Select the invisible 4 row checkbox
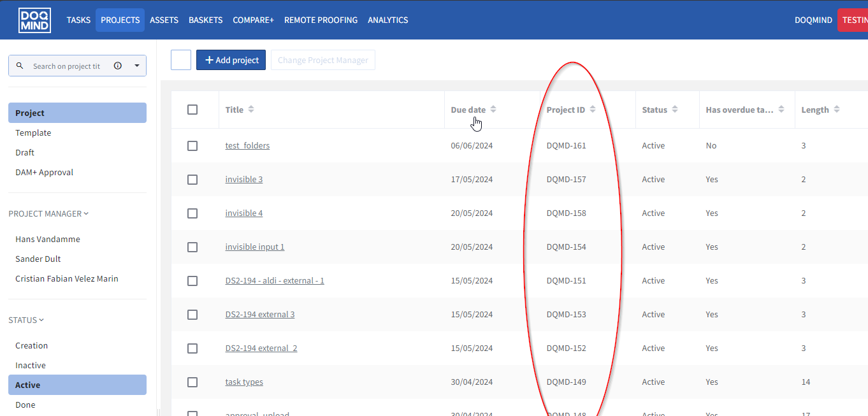This screenshot has width=868, height=416. click(192, 213)
